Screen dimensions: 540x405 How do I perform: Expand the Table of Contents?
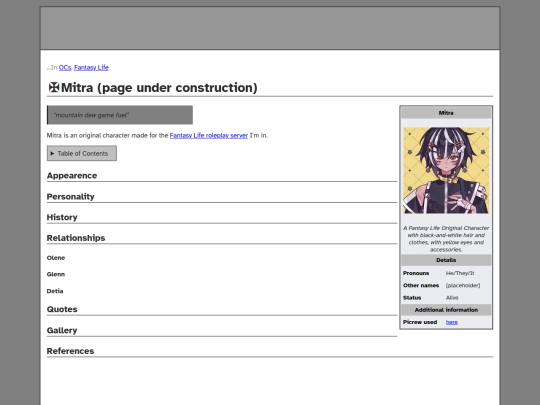[x=82, y=153]
